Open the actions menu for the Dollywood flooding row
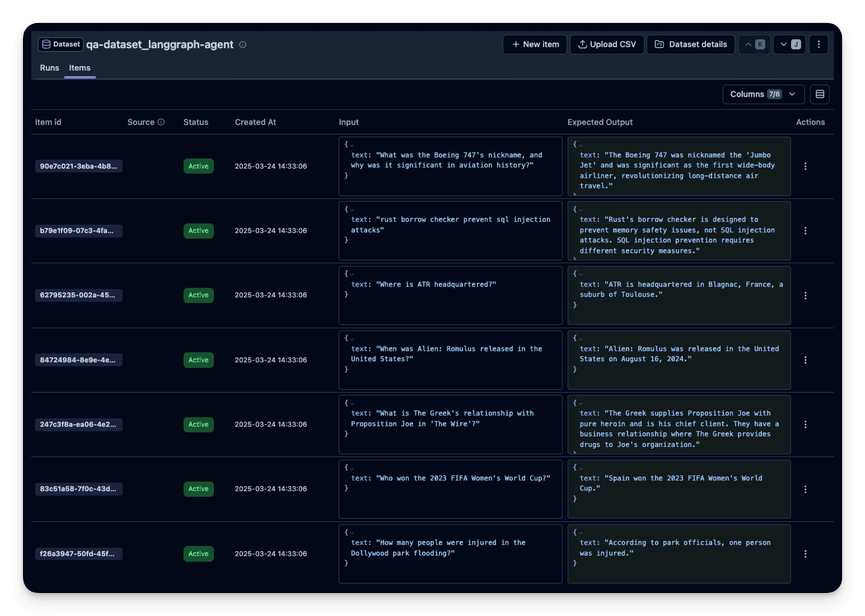Viewport: 865px width, 616px height. (x=805, y=553)
